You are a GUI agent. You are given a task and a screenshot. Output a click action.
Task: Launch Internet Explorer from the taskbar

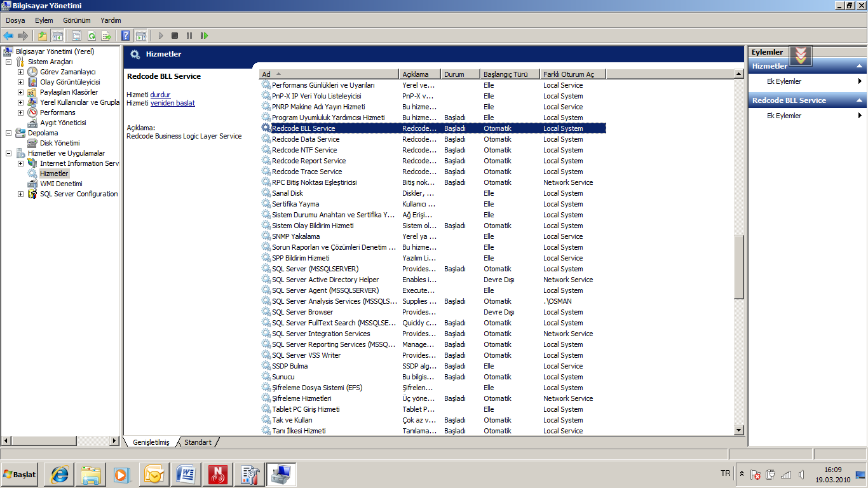click(x=60, y=475)
